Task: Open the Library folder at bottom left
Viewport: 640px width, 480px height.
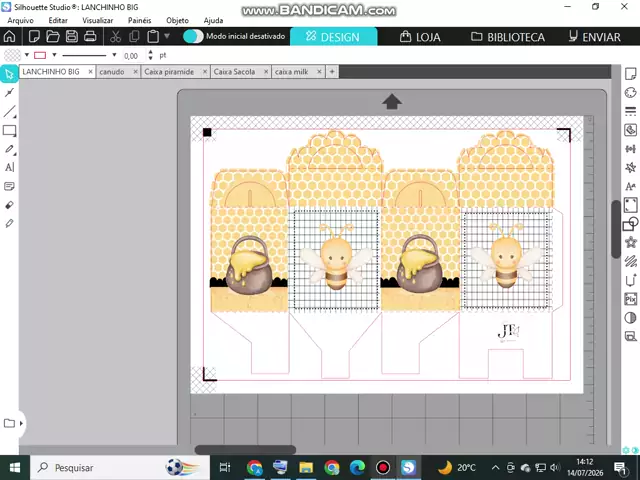Action: tap(9, 423)
